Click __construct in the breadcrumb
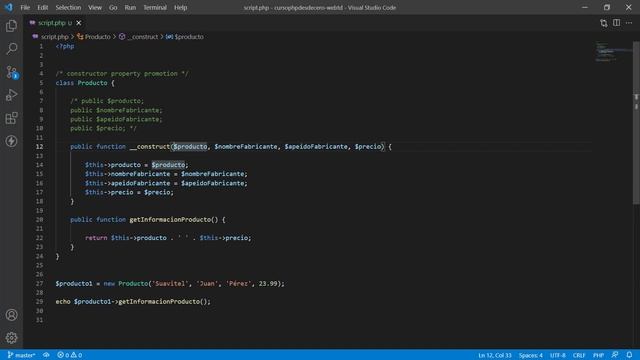Screen dimensions: 640x360 point(142,37)
